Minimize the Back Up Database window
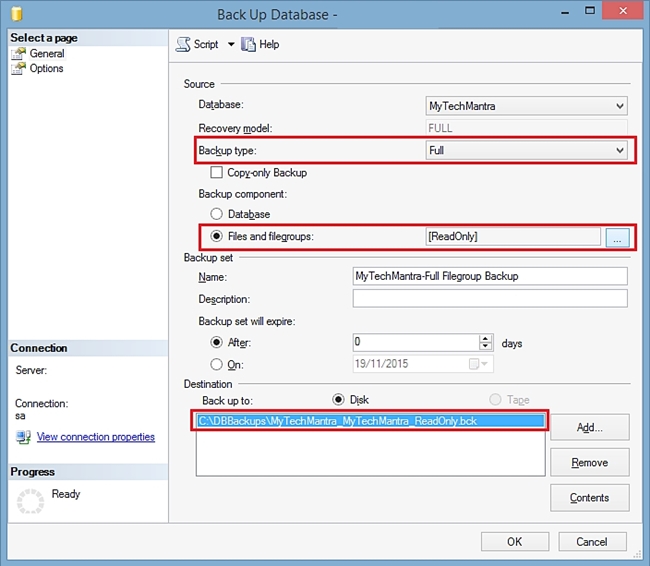Viewport: 650px width, 566px height. (565, 12)
